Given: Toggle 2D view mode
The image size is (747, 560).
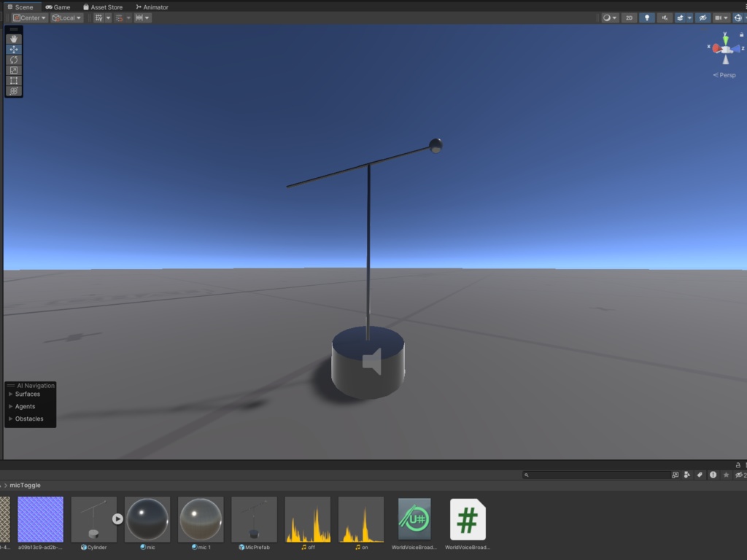Looking at the screenshot, I should tap(629, 17).
